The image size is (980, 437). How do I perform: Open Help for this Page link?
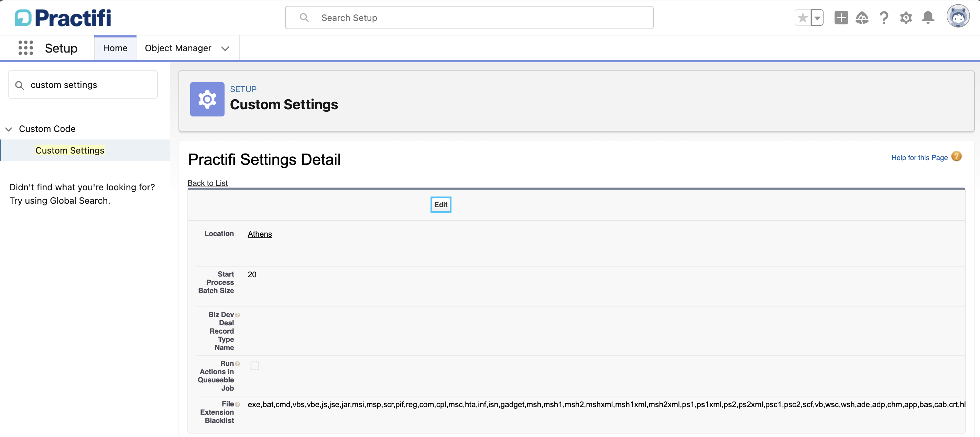(919, 157)
